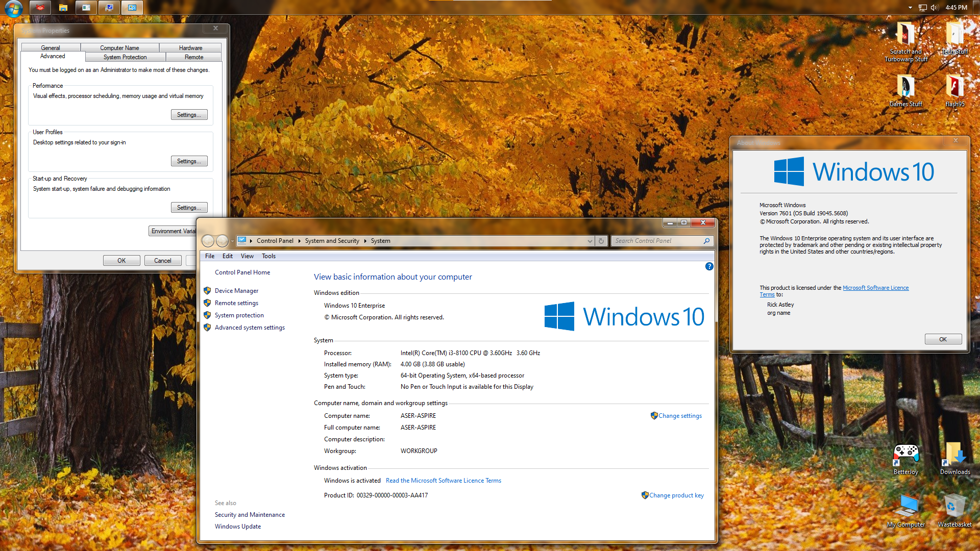This screenshot has width=980, height=551.
Task: Click the Change product key link
Action: pos(676,495)
